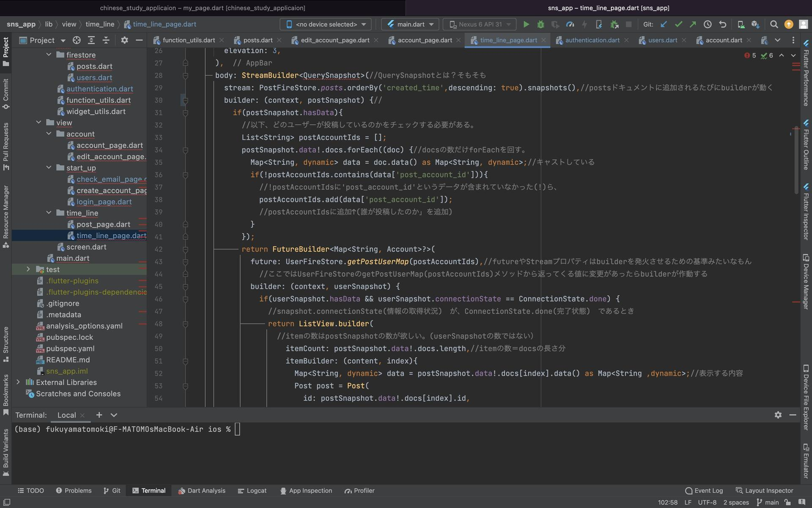Open the Dart Analysis tab
Image resolution: width=812 pixels, height=508 pixels.
201,491
